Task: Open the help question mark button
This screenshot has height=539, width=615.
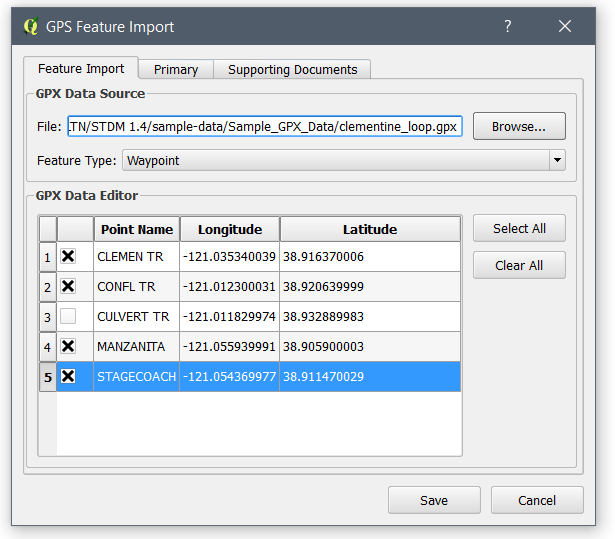Action: pyautogui.click(x=508, y=26)
